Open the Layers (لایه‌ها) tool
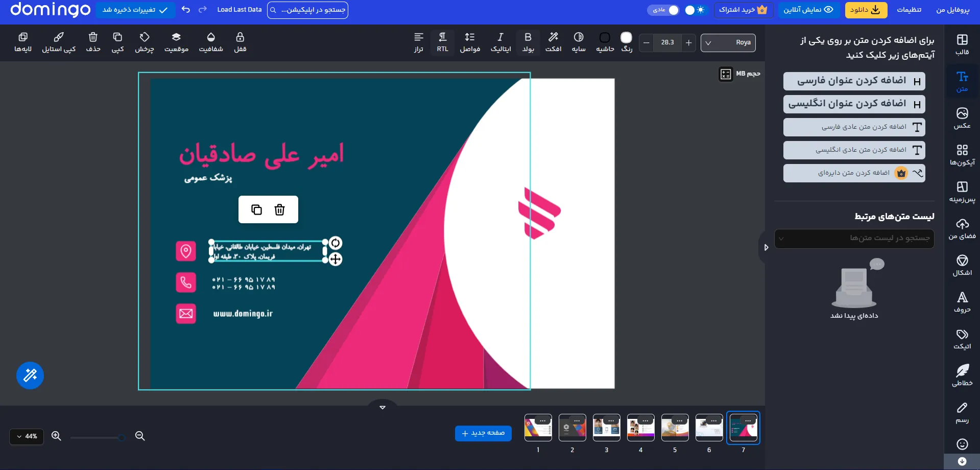980x470 pixels. pos(23,42)
